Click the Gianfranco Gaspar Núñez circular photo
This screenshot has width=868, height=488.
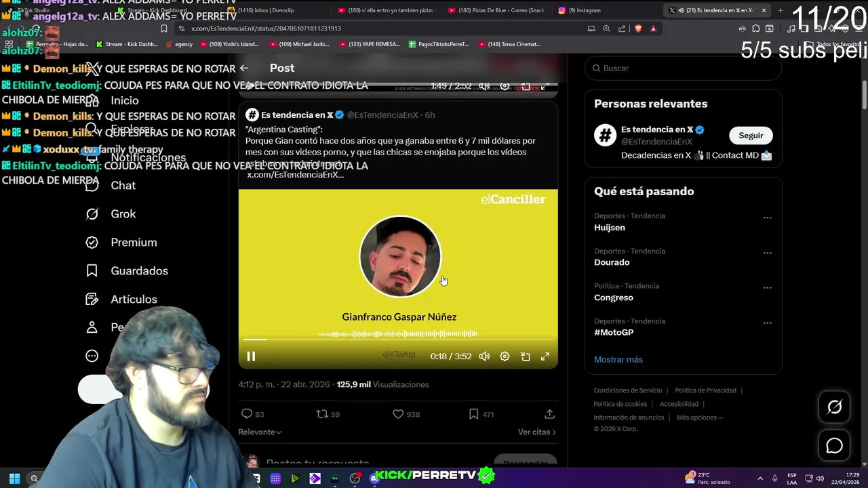pyautogui.click(x=400, y=257)
